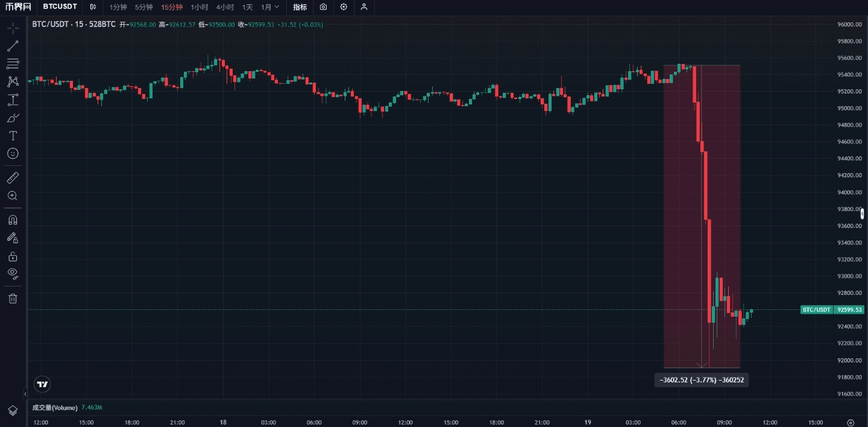Select the measuring ruler tool
868x427 pixels.
click(x=13, y=177)
